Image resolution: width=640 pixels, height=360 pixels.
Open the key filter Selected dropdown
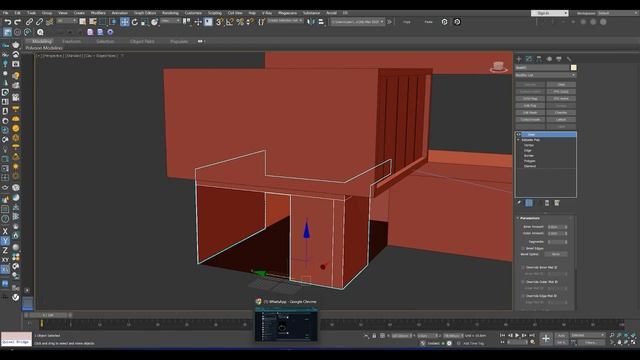coord(587,335)
